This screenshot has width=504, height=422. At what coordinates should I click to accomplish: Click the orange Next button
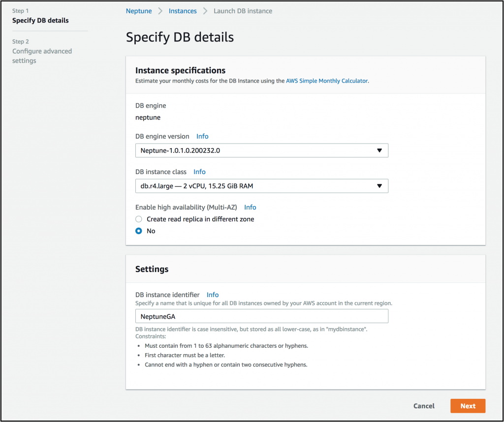468,406
